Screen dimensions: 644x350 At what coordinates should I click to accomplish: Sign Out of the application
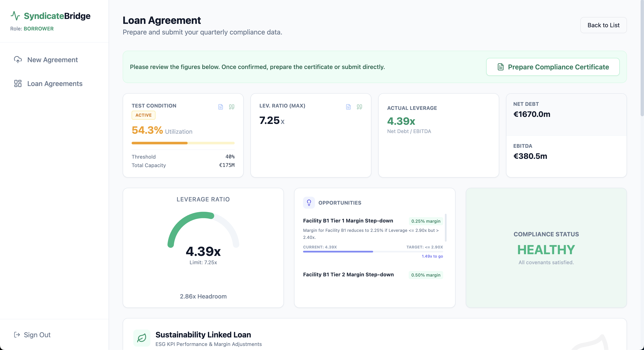pos(37,335)
